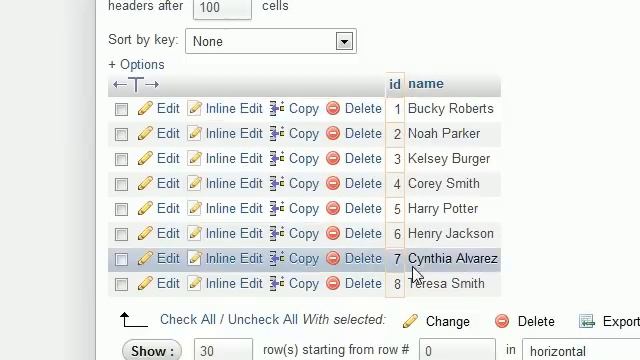Click the Copy icon in Harry Potter row

(277, 209)
